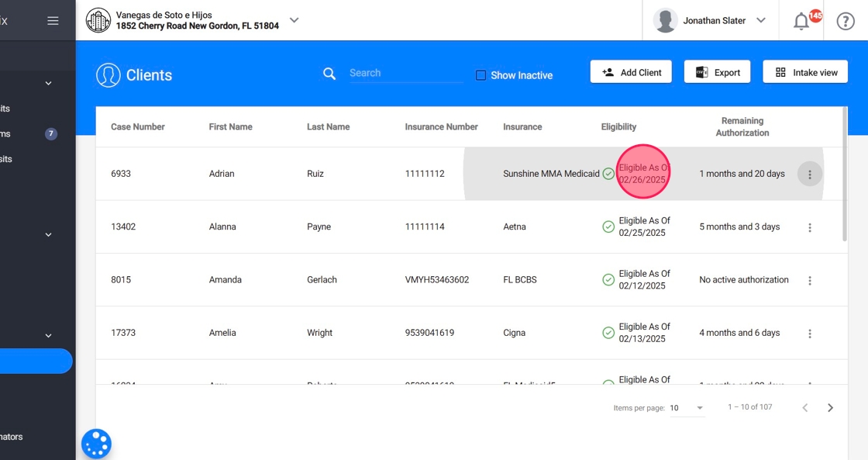Open the help question mark icon
The image size is (868, 460).
tap(846, 21)
